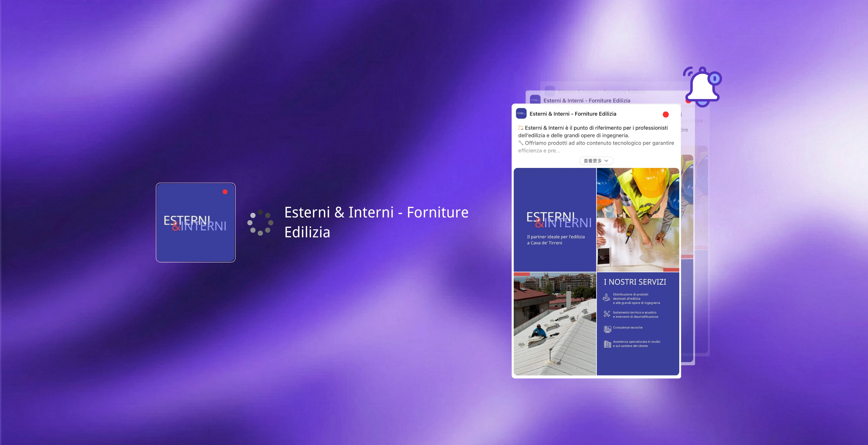Select the second stacked card header behind
Viewport: 868px width, 445px height.
pos(586,100)
